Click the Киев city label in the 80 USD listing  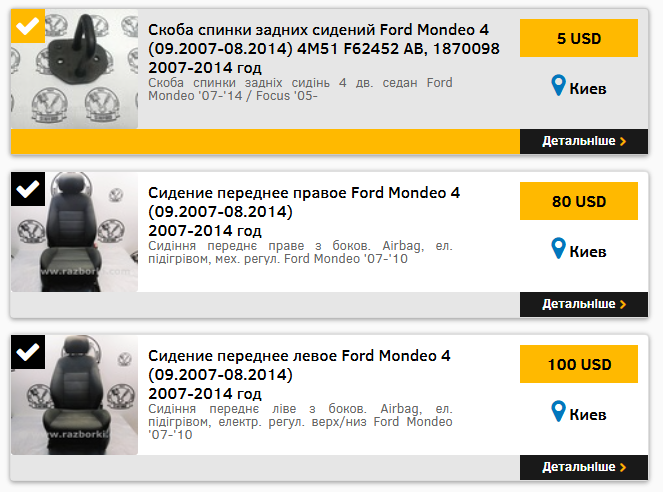coord(588,252)
